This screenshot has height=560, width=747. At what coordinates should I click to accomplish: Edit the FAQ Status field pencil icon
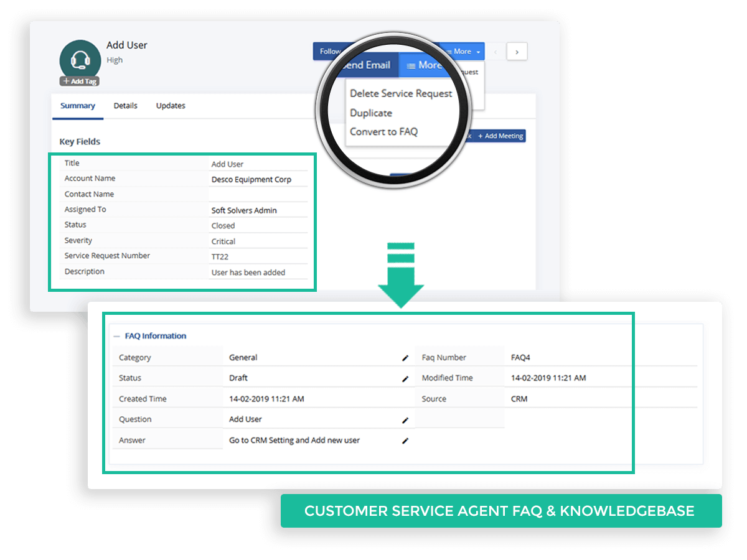click(x=405, y=378)
